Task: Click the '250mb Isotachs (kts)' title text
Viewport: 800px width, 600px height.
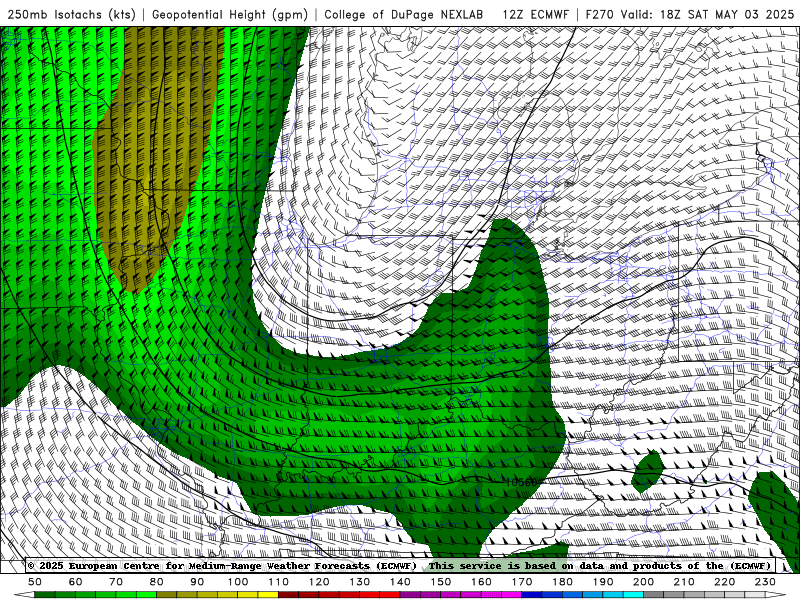Action: tap(72, 14)
